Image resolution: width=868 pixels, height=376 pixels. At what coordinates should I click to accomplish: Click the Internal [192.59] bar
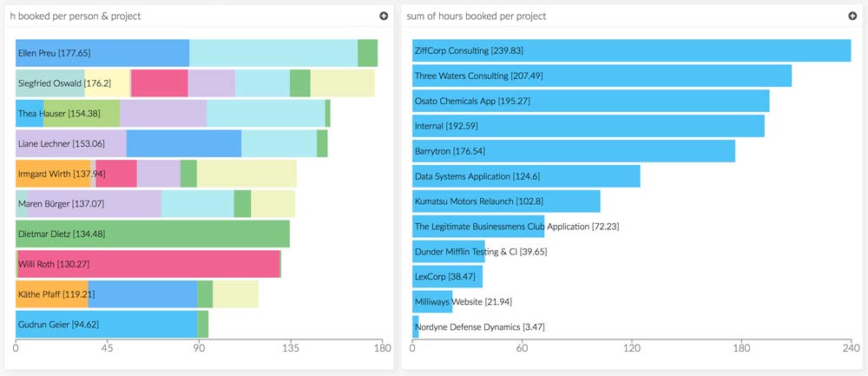click(589, 126)
